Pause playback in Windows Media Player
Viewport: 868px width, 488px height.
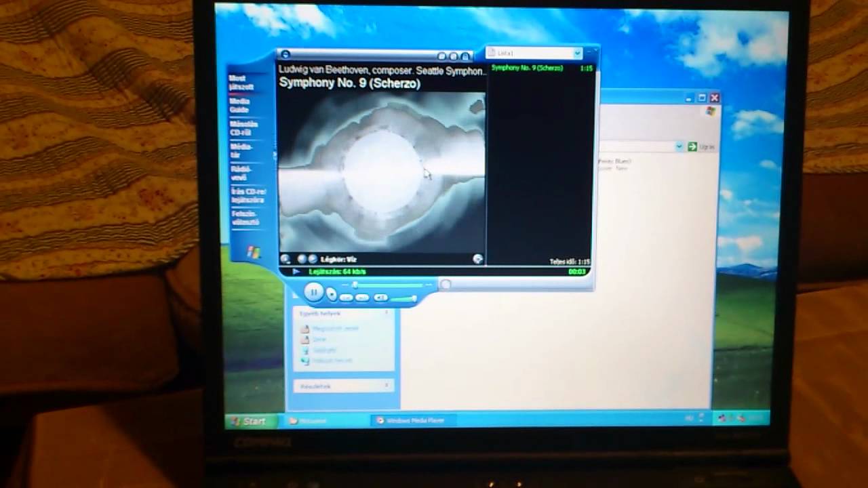pos(313,292)
